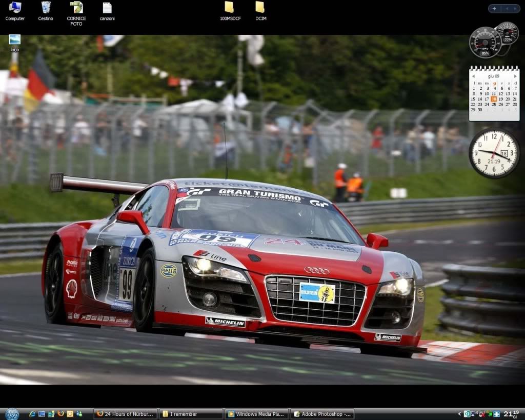
Task: Select the CORNICE FOTO desktop icon
Action: coord(76,14)
